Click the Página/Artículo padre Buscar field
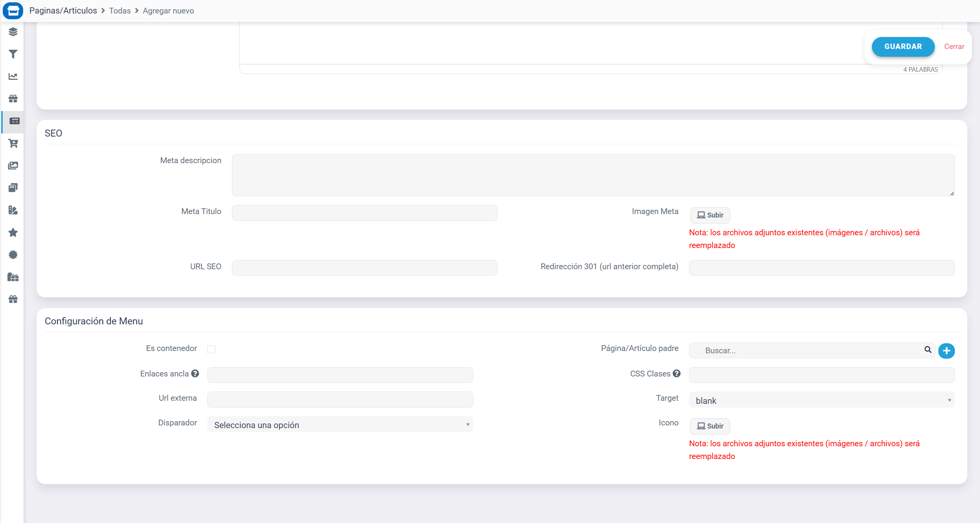 [812, 351]
